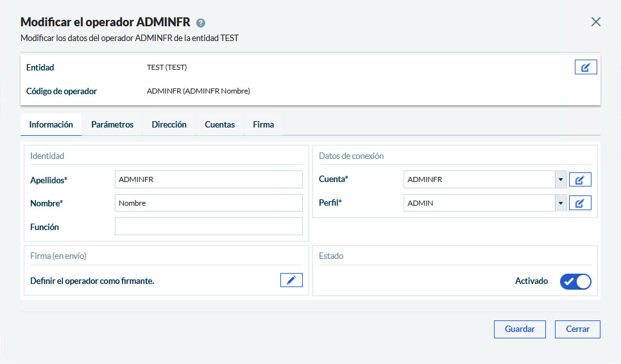Click the help question mark icon
621x364 pixels.
(x=201, y=23)
